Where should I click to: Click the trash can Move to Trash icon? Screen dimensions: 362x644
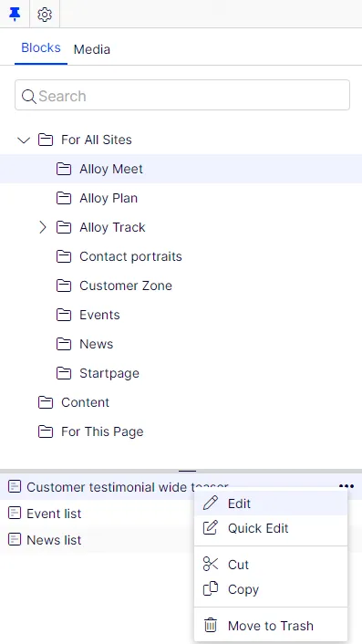tap(211, 625)
